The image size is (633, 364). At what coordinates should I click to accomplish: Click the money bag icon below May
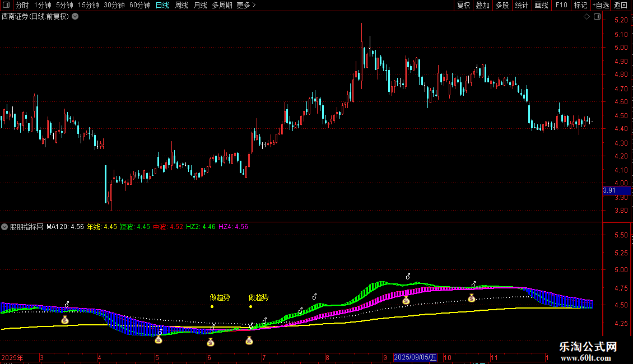159,339
